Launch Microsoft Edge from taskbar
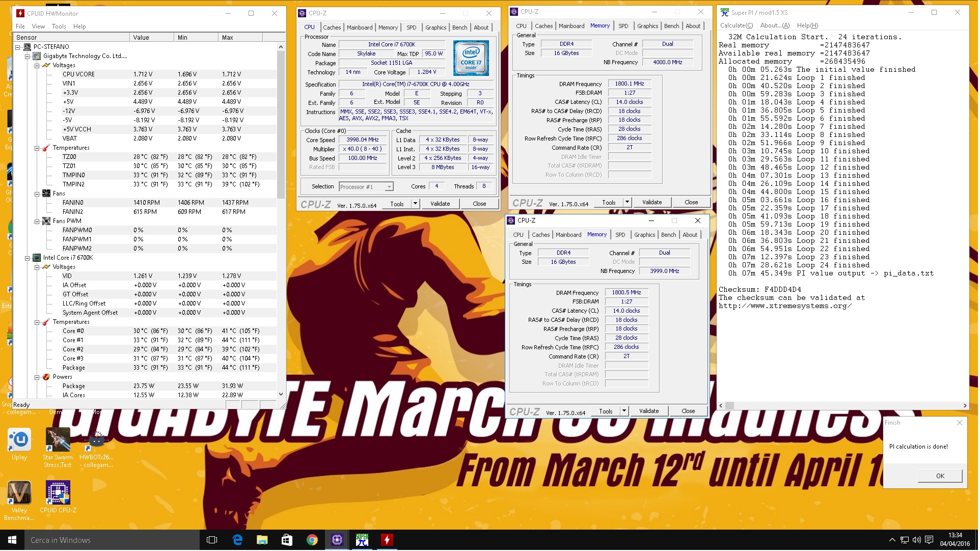This screenshot has width=980, height=551. point(237,540)
